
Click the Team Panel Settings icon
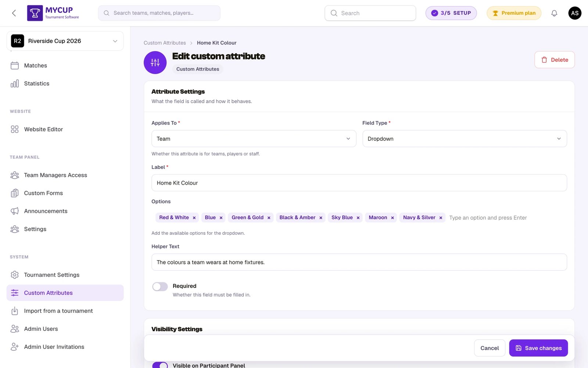point(15,229)
